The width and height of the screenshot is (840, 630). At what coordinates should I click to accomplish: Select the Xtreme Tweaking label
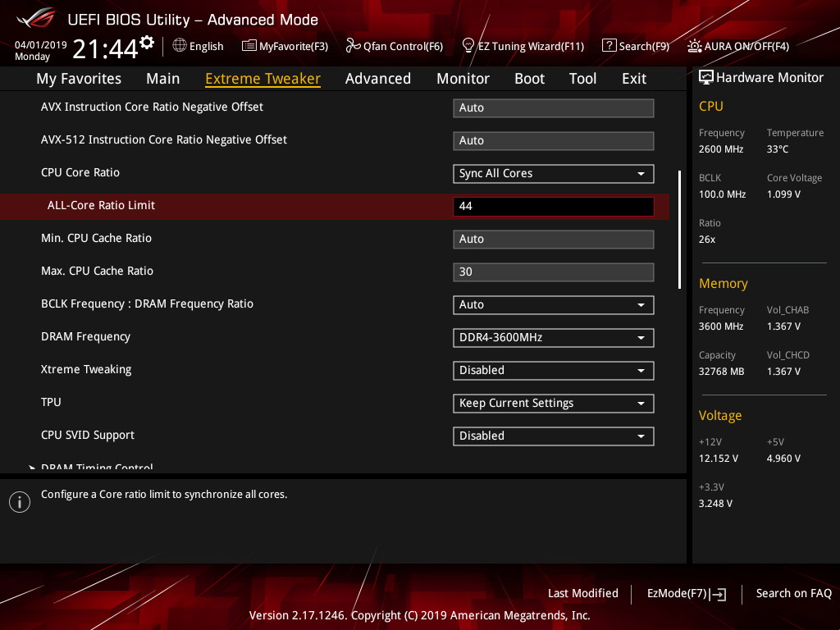tap(86, 370)
